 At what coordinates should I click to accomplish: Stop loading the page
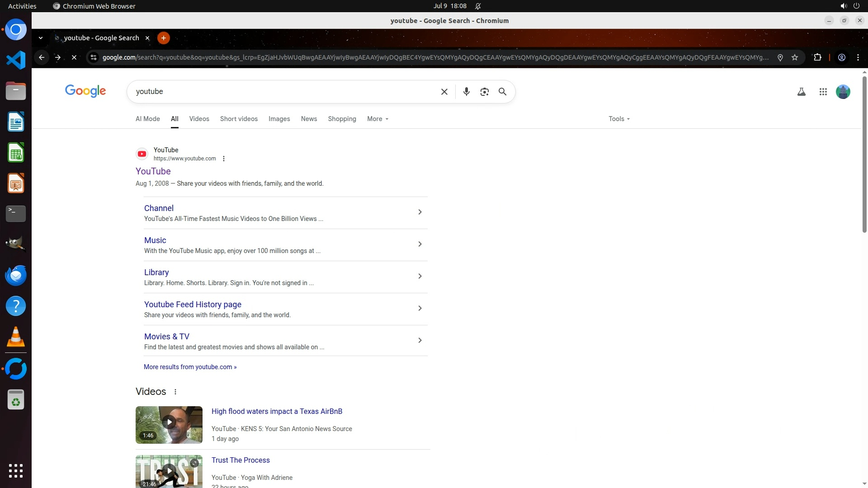[74, 57]
